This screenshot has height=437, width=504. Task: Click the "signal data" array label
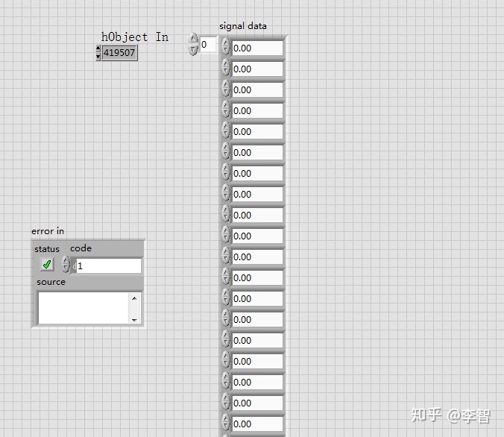coord(243,26)
